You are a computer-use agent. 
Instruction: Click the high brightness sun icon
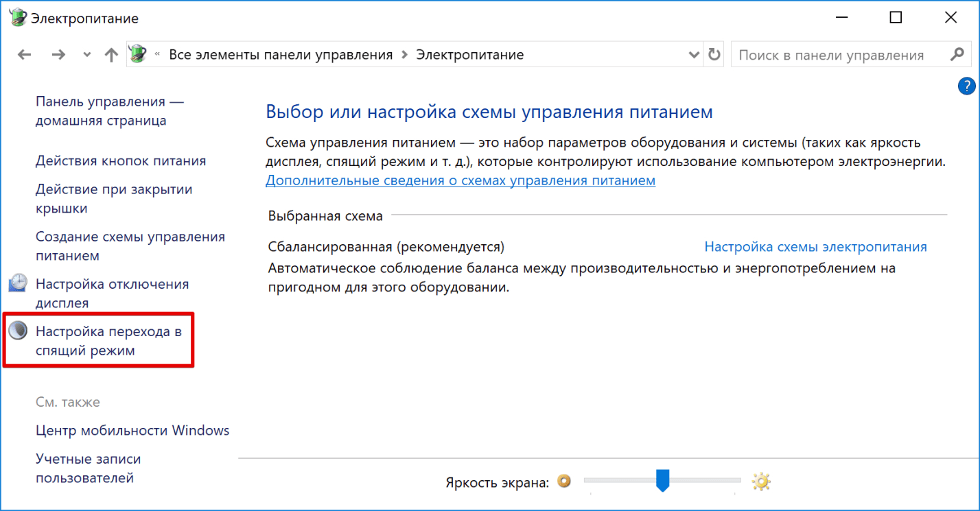click(761, 482)
